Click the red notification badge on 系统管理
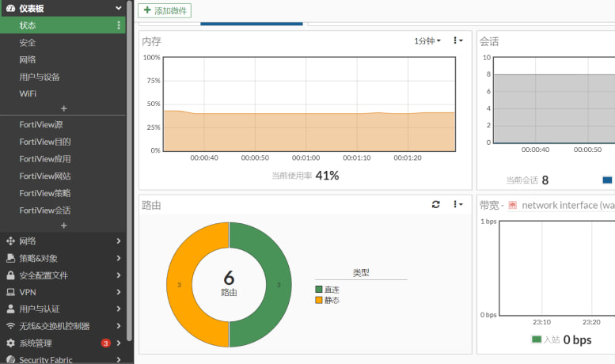 click(x=105, y=343)
